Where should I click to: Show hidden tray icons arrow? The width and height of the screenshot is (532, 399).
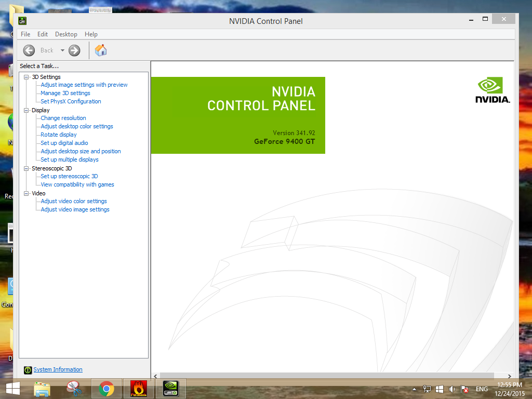[x=414, y=389]
